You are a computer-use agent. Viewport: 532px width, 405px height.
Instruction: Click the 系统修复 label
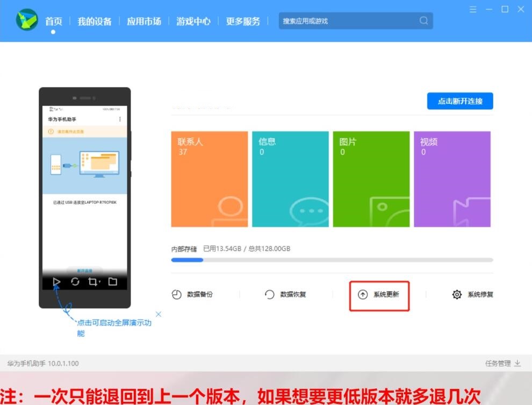click(480, 294)
